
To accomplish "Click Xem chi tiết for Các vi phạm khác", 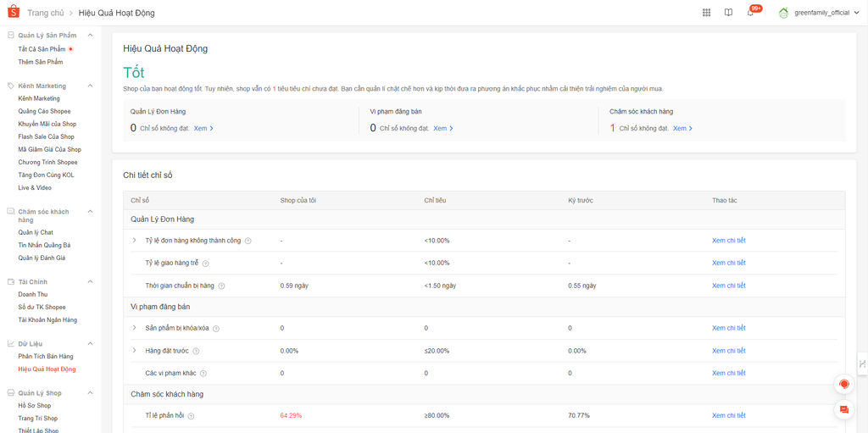I will 728,374.
